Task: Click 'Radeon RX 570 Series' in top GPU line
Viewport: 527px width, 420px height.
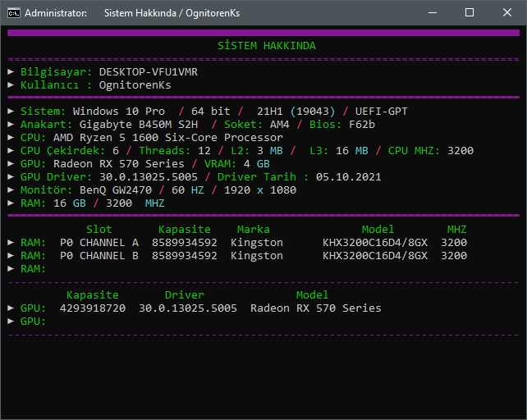Action: pyautogui.click(x=119, y=163)
